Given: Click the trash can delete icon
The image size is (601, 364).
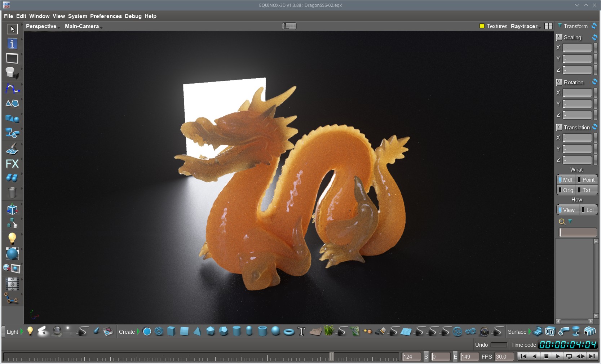Looking at the screenshot, I should 12,193.
